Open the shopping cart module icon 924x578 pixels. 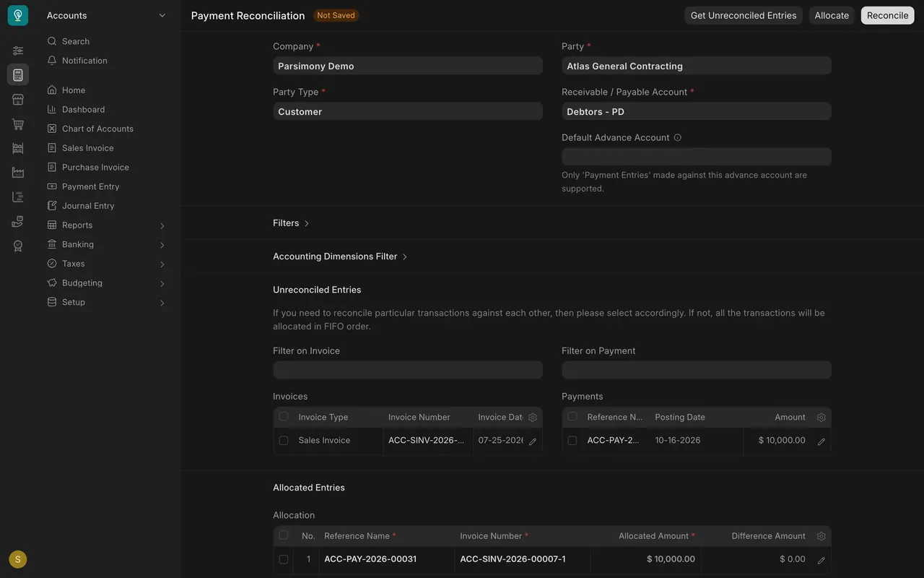(x=18, y=124)
